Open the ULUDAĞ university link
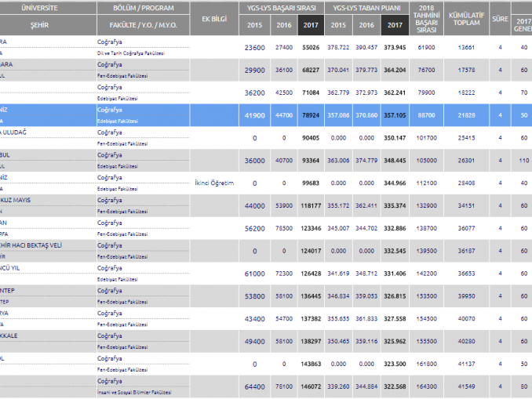 (x=17, y=132)
